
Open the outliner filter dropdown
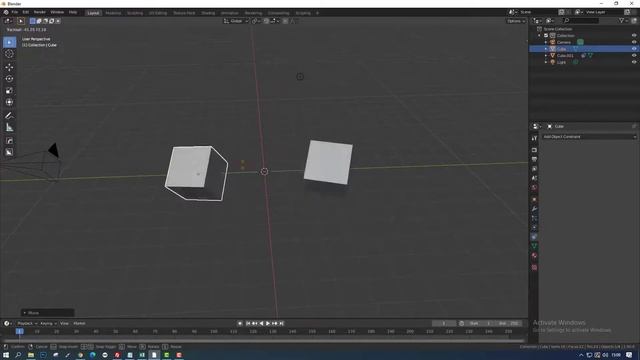[622, 21]
